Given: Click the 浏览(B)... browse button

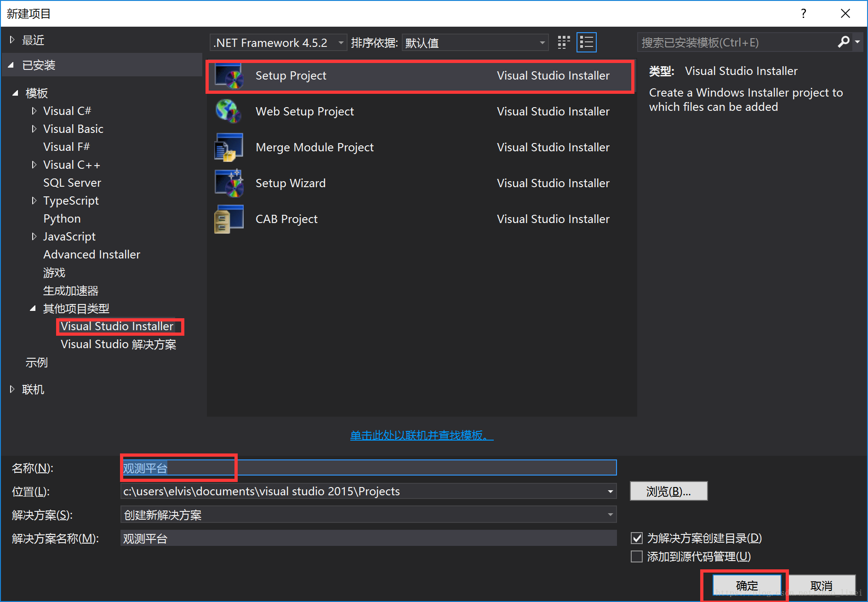Looking at the screenshot, I should 668,491.
